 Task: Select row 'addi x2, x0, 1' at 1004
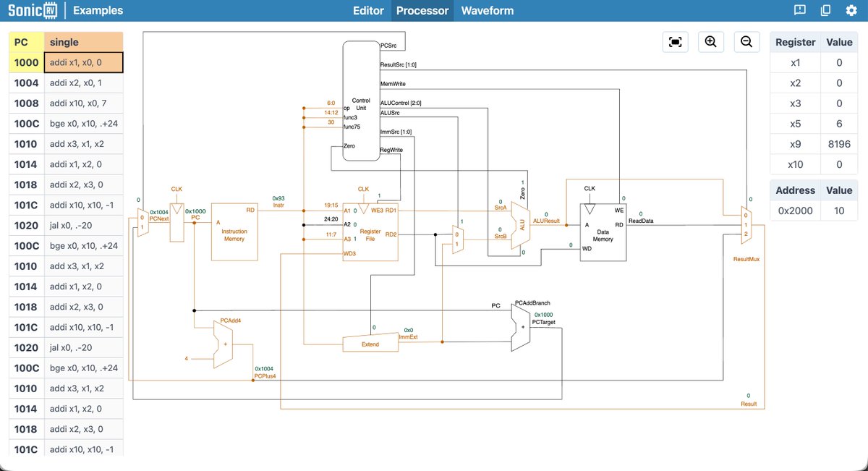(x=66, y=82)
